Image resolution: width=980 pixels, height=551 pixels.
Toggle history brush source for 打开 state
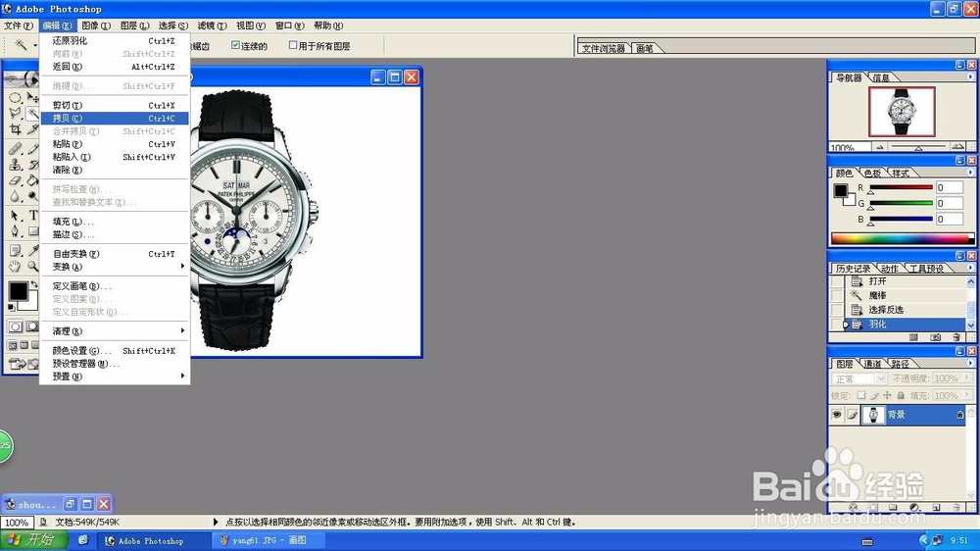[837, 281]
